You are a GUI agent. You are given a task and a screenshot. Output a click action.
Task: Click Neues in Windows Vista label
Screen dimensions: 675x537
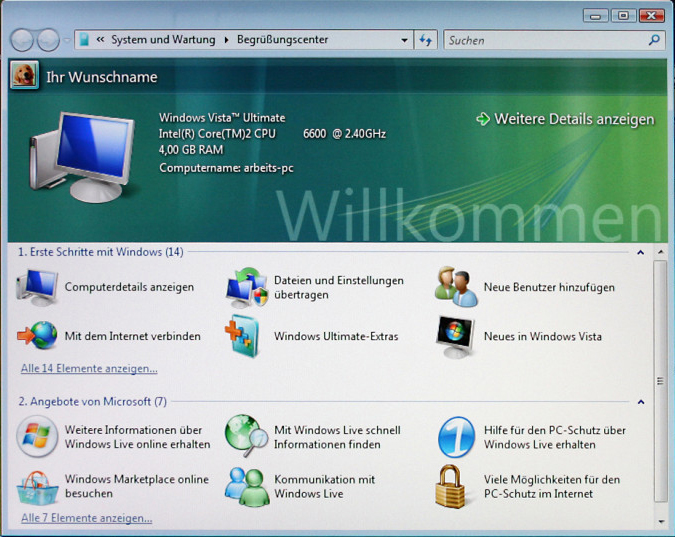coord(543,336)
